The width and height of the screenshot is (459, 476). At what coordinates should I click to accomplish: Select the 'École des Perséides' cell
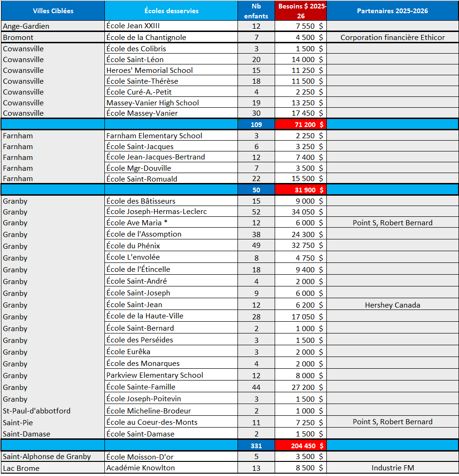171,340
